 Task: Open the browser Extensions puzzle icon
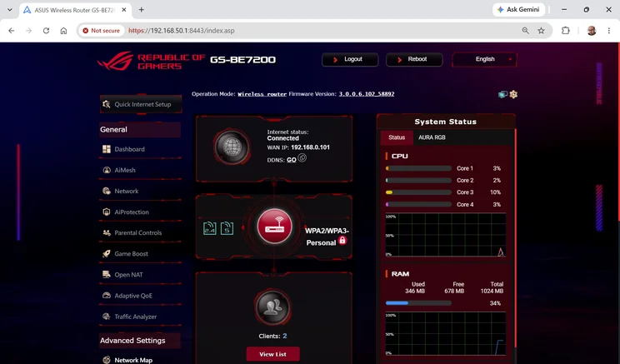pos(566,31)
